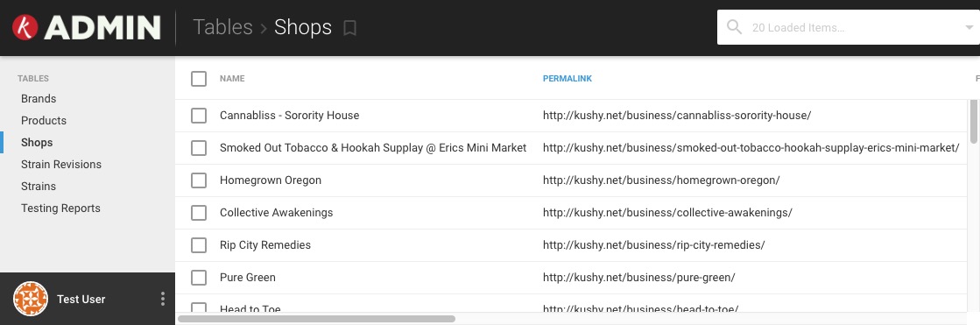Click the horizontal scrollbar thumb
The height and width of the screenshot is (325, 980).
(x=316, y=319)
